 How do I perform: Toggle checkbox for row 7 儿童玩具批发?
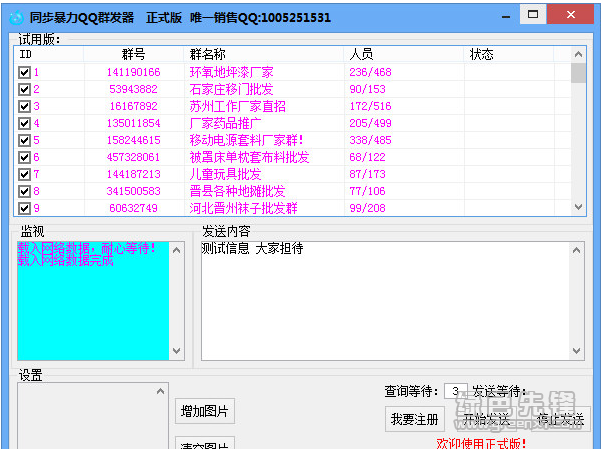tap(24, 174)
